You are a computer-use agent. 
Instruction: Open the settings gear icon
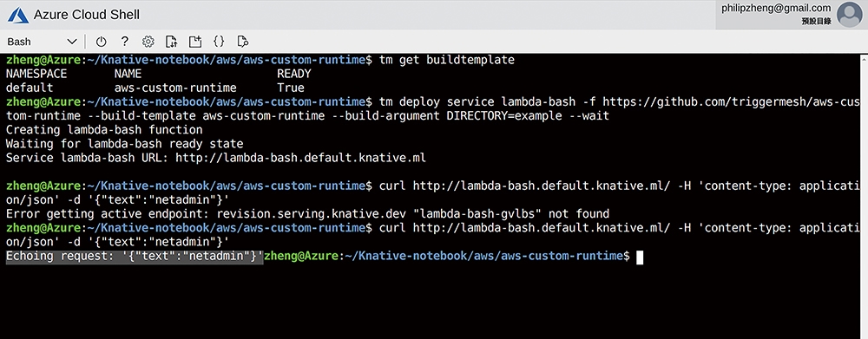pyautogui.click(x=148, y=42)
